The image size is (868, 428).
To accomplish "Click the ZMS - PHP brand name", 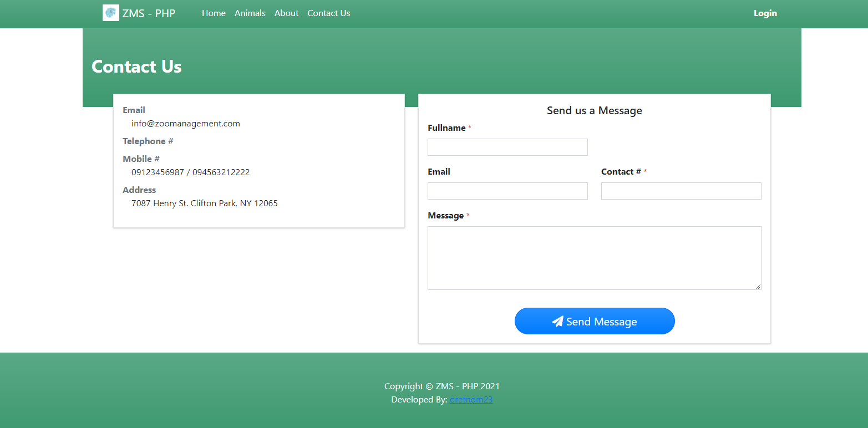I will click(x=149, y=13).
